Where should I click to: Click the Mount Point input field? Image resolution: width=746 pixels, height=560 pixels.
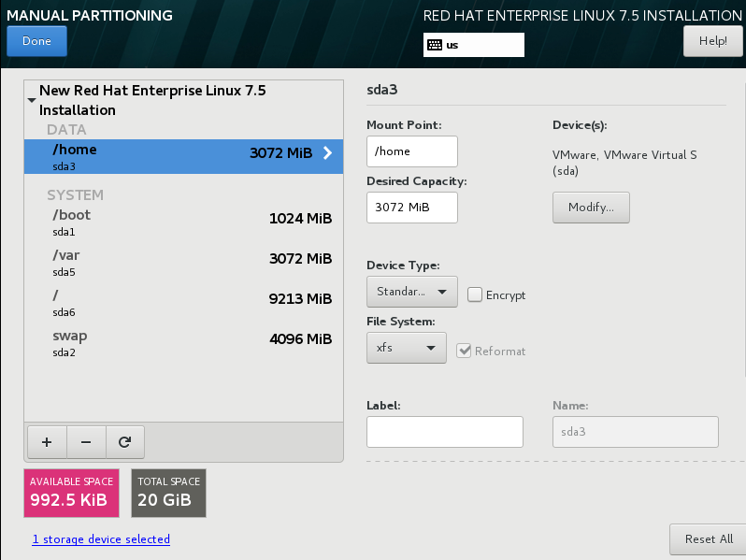(x=412, y=151)
